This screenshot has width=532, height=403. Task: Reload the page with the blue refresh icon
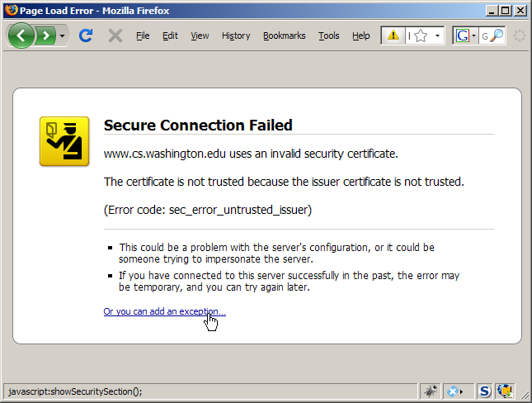click(x=85, y=36)
